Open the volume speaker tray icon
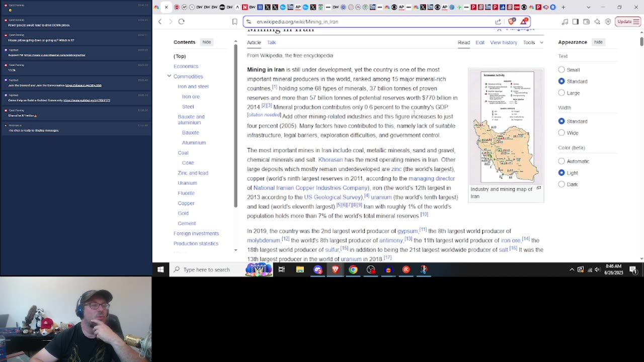 coord(598,269)
